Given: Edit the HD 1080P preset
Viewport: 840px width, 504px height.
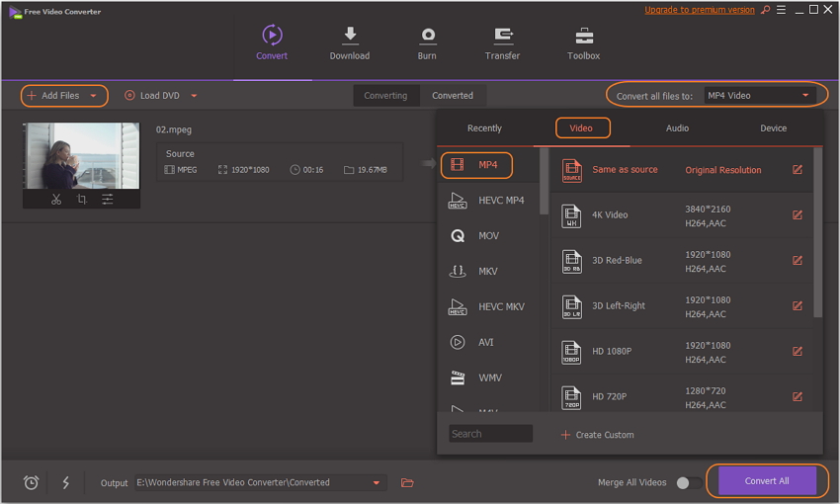Looking at the screenshot, I should 798,352.
